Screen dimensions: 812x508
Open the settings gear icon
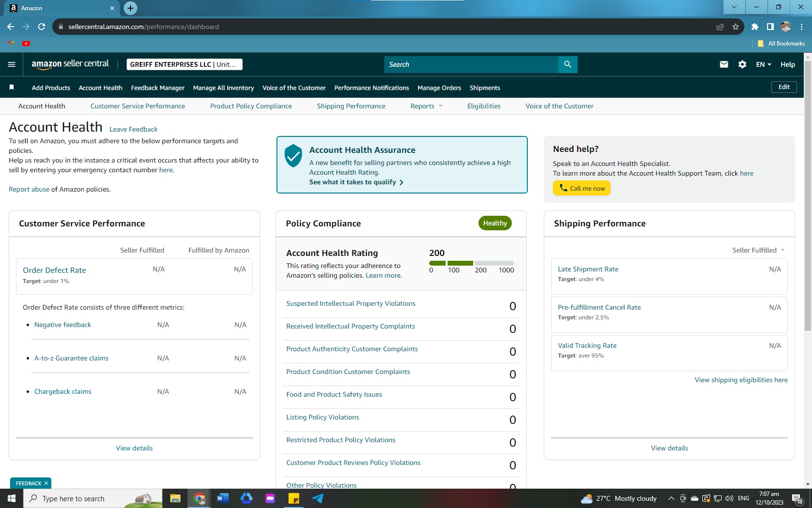coord(742,64)
